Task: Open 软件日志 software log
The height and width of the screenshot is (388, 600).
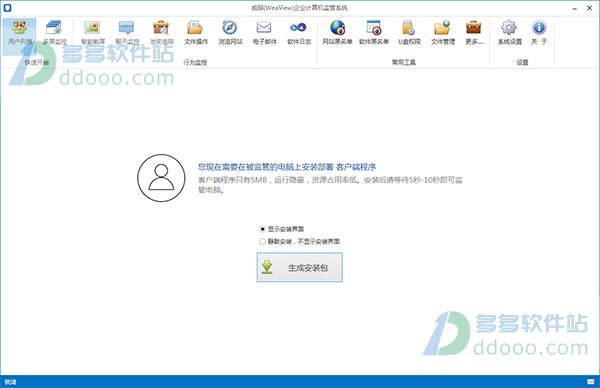Action: pos(299,33)
